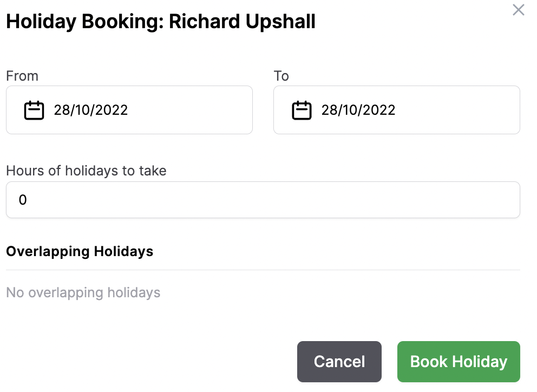Click the calendar icon beside the To date
Image resolution: width=537 pixels, height=392 pixels.
tap(301, 109)
